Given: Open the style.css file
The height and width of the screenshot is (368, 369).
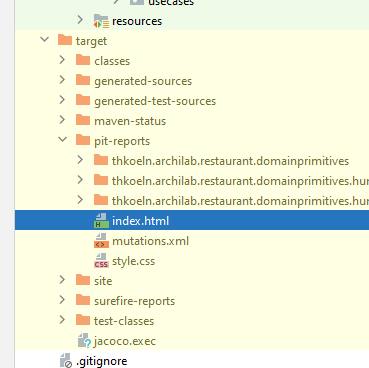Looking at the screenshot, I should pos(133,261).
